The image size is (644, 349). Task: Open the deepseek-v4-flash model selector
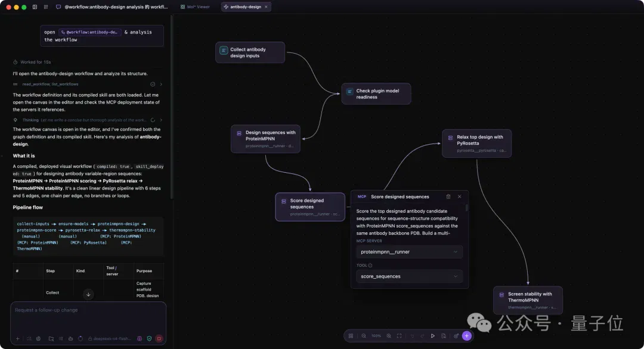tap(109, 339)
